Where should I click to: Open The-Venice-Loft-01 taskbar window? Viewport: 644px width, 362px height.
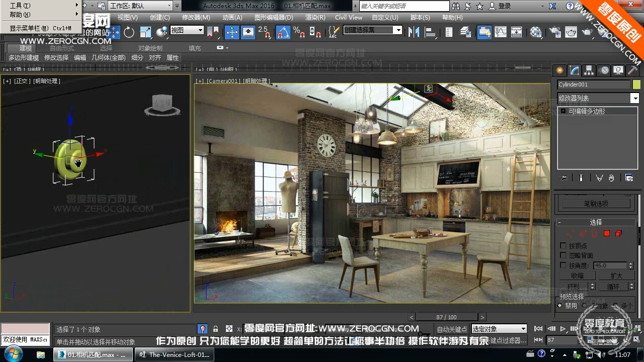click(x=174, y=354)
